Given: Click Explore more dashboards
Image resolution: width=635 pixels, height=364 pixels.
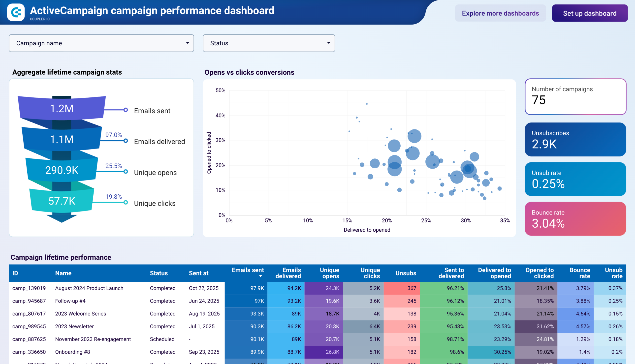Looking at the screenshot, I should 500,13.
